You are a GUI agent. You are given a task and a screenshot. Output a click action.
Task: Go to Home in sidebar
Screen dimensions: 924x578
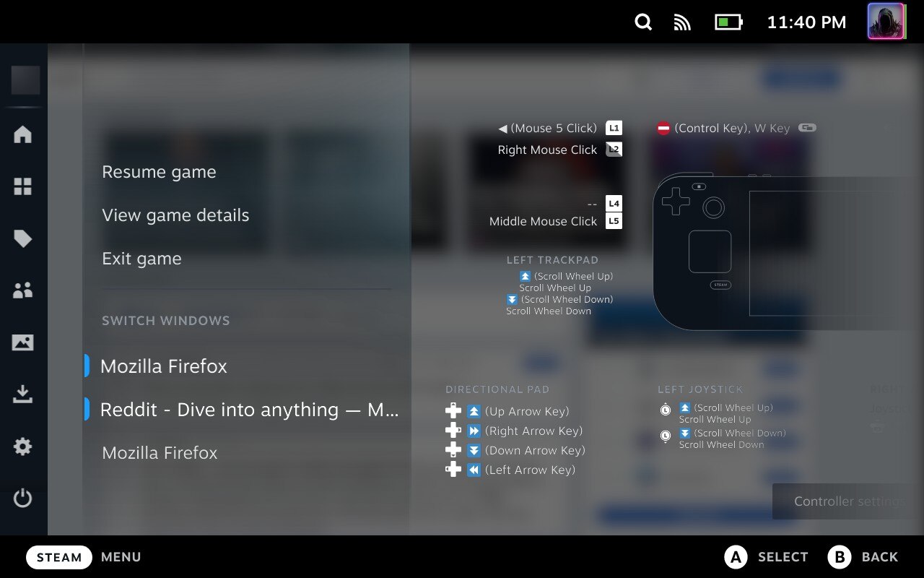(x=23, y=134)
